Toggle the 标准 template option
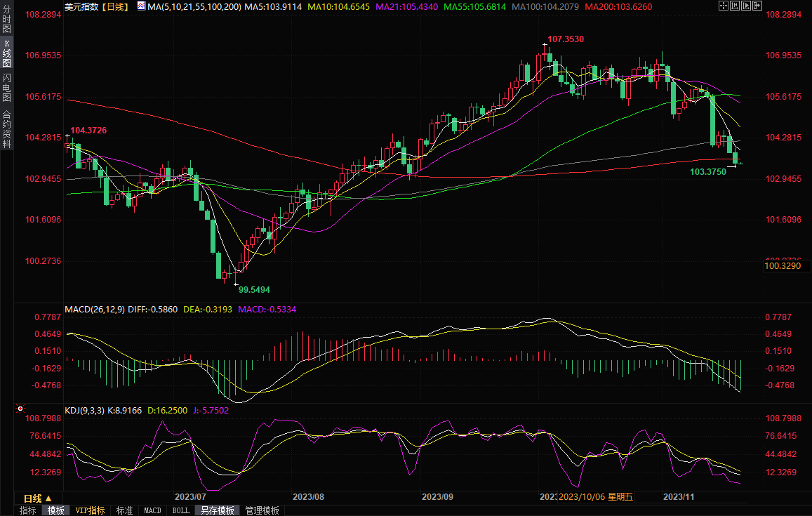 click(x=124, y=510)
